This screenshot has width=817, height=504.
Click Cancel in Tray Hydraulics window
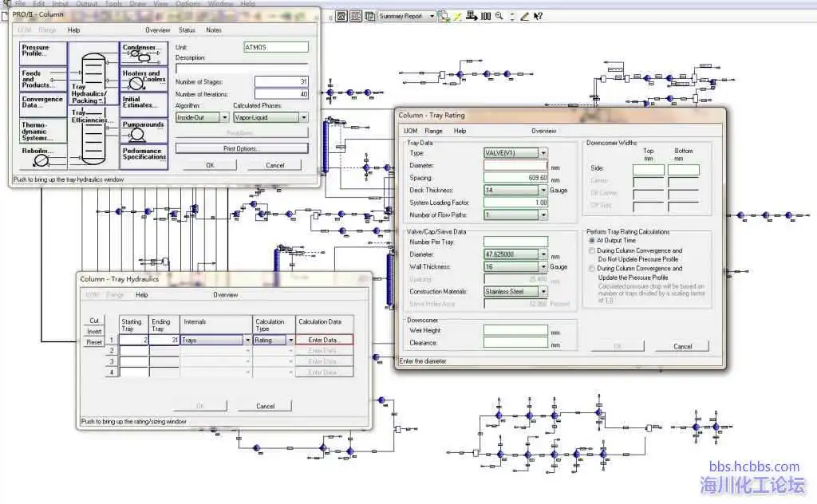tap(265, 406)
